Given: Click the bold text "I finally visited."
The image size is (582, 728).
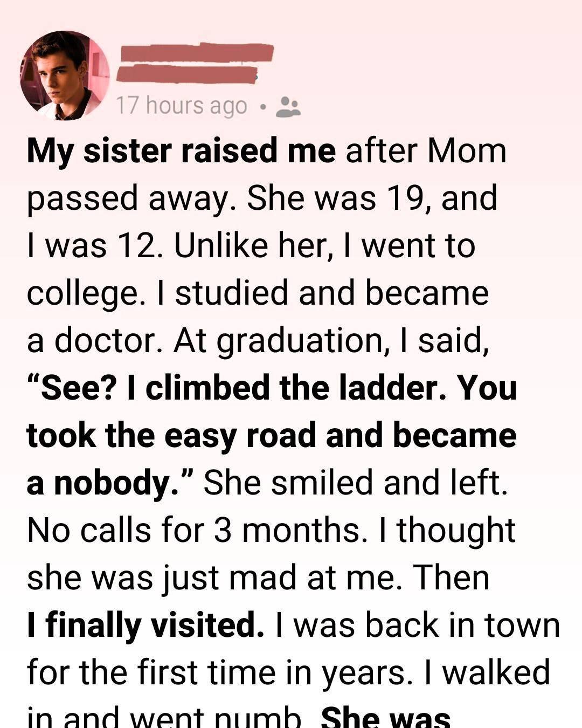Looking at the screenshot, I should pos(145,625).
